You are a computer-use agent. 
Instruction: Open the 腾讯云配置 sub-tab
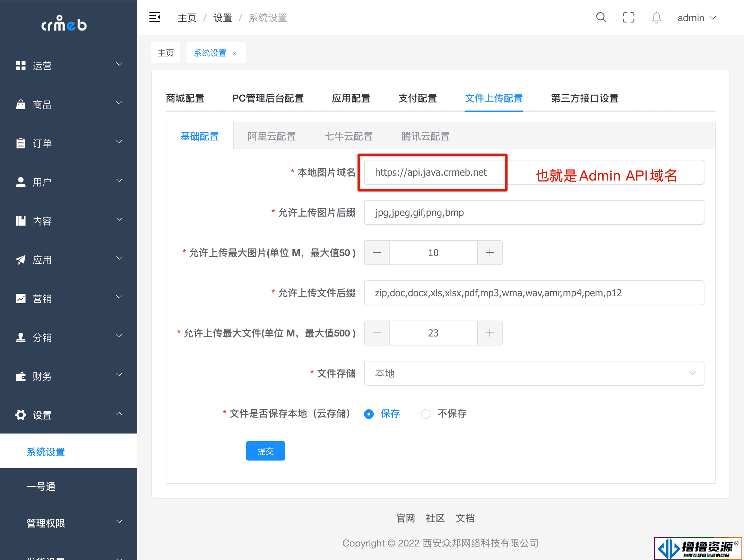[426, 137]
